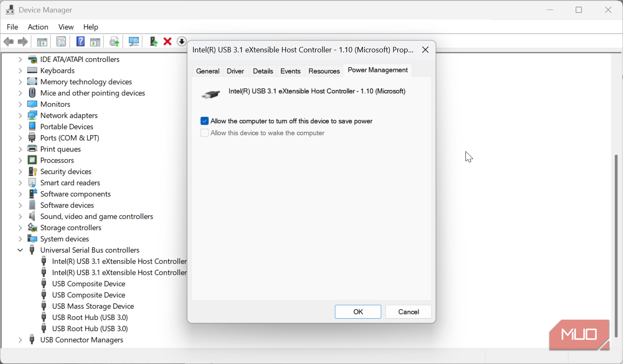The height and width of the screenshot is (364, 623).
Task: Click the Sound, video and game controllers speaker icon
Action: [x=32, y=216]
